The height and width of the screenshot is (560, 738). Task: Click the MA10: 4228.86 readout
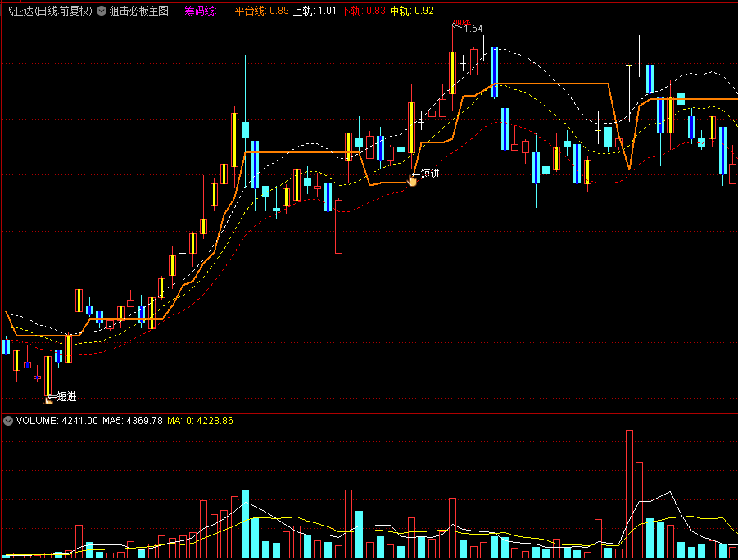click(200, 421)
